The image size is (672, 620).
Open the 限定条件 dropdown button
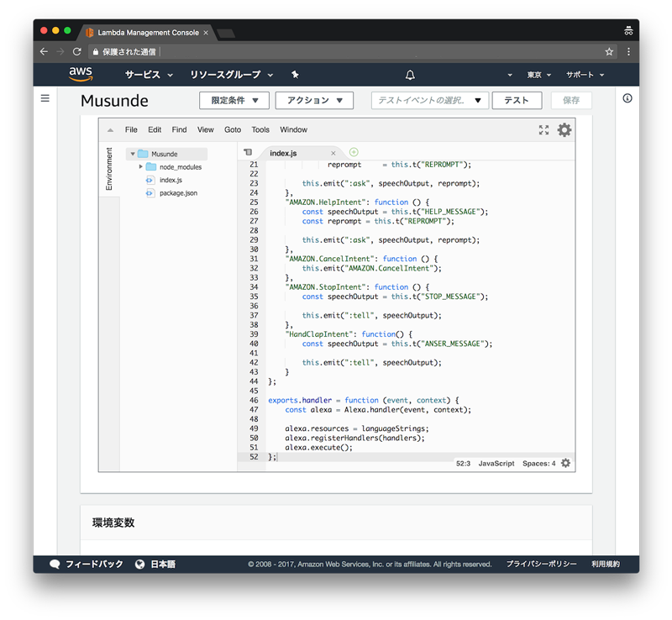[234, 100]
